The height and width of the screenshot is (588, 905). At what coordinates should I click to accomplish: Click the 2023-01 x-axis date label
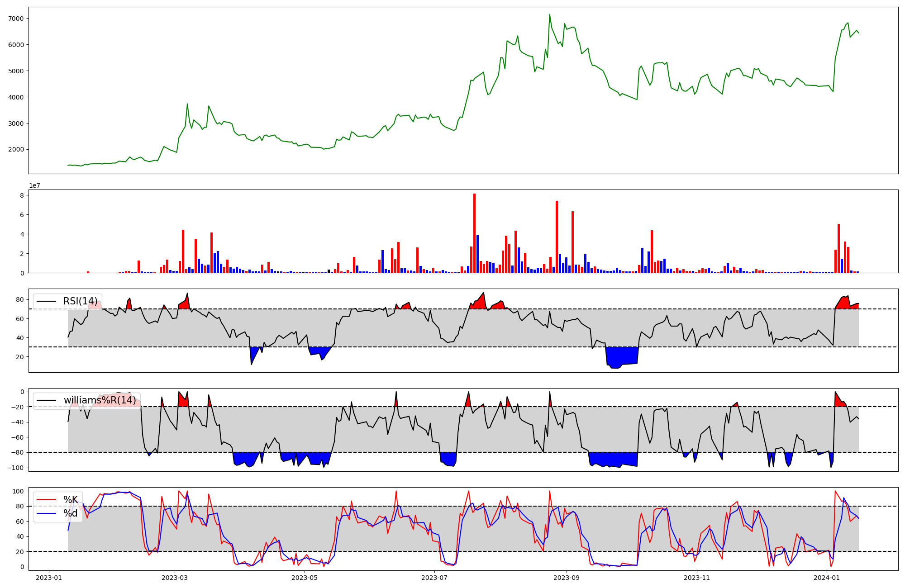pos(48,578)
